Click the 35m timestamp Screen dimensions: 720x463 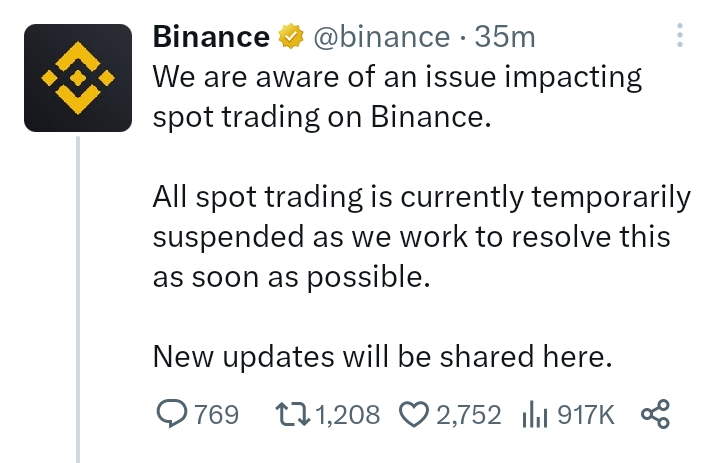tap(505, 37)
